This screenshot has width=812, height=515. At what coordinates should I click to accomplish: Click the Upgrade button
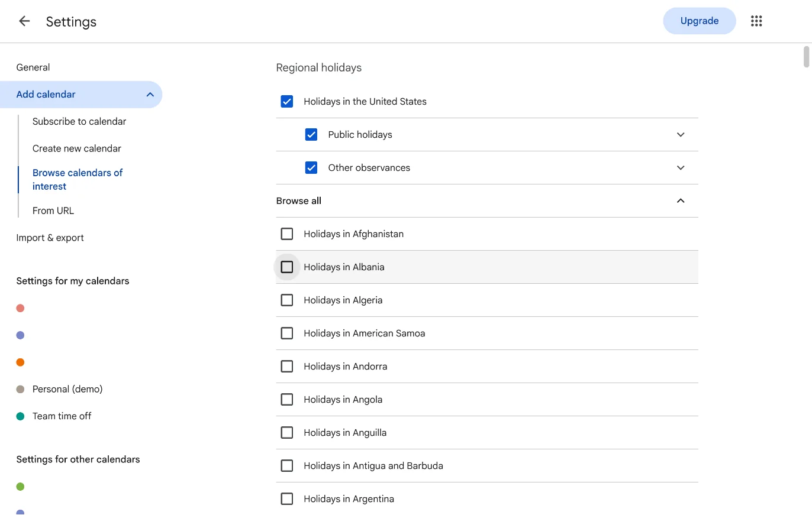(x=700, y=21)
